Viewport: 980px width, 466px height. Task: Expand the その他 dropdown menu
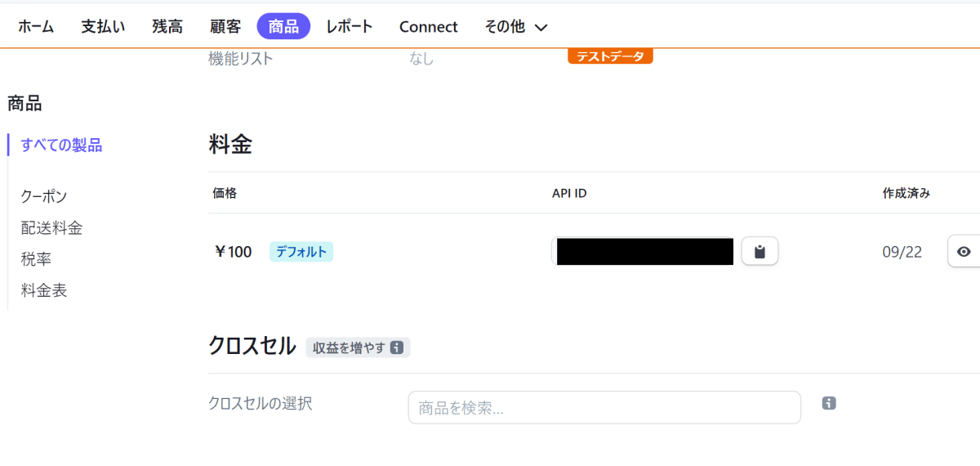pyautogui.click(x=515, y=27)
